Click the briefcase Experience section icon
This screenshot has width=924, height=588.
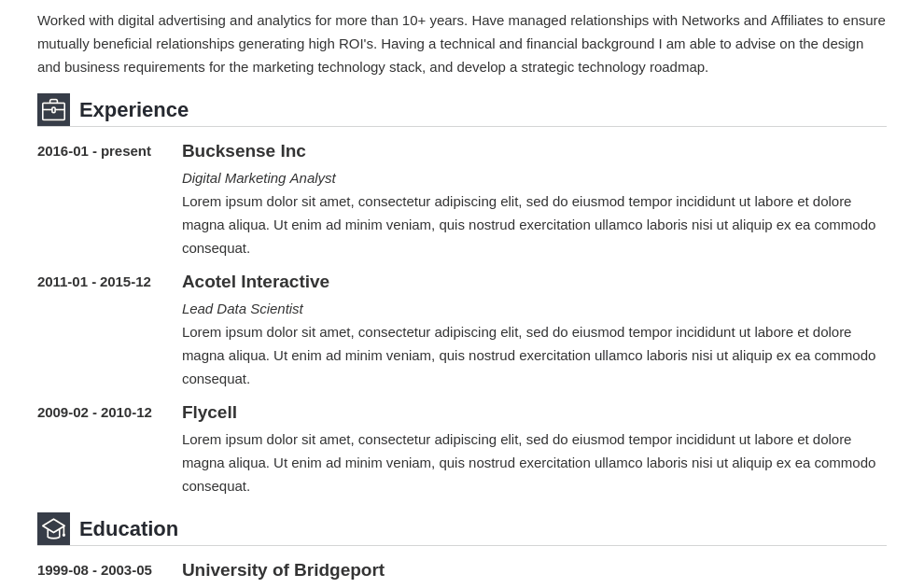coord(53,109)
